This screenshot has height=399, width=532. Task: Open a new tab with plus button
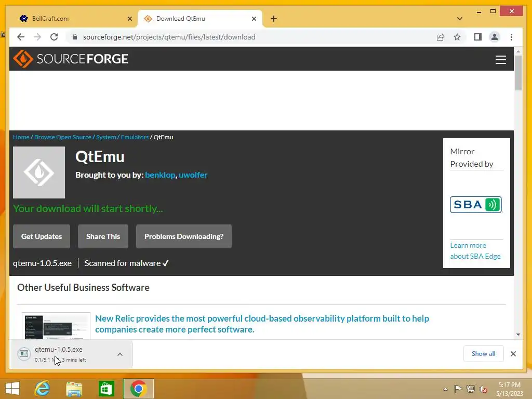tap(273, 19)
